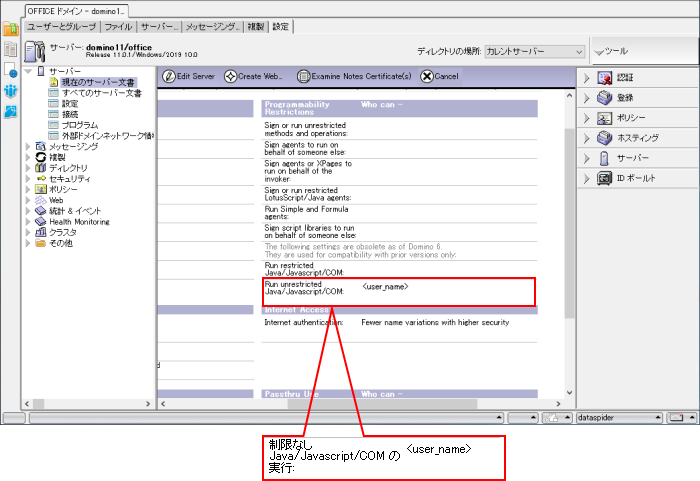This screenshot has width=700, height=481.
Task: Open the blue people icon in left bookmark bar
Action: (10, 91)
